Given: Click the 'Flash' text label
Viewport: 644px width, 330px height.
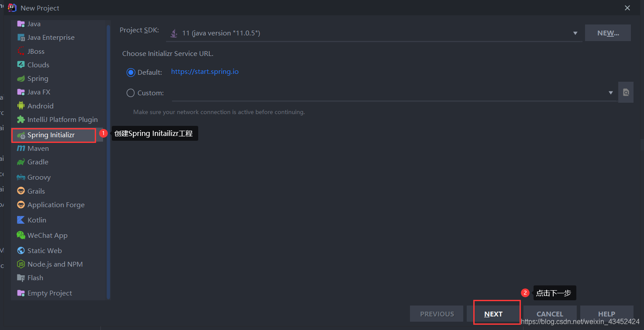Looking at the screenshot, I should click(x=35, y=278).
